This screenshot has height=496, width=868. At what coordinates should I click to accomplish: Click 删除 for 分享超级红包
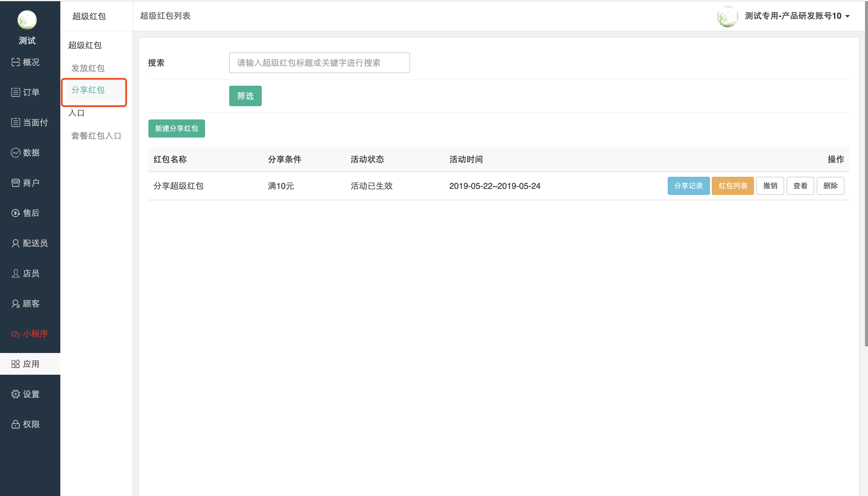(x=830, y=186)
